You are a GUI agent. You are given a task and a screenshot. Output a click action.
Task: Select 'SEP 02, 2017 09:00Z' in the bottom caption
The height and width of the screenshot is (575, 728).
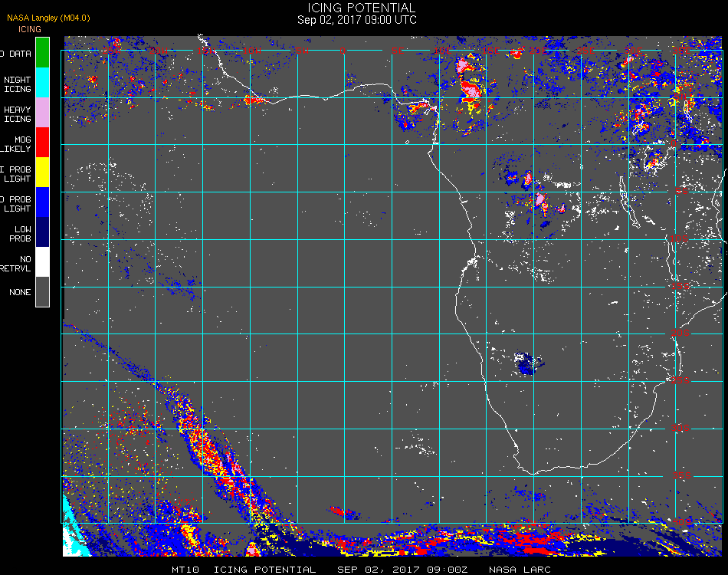(402, 570)
